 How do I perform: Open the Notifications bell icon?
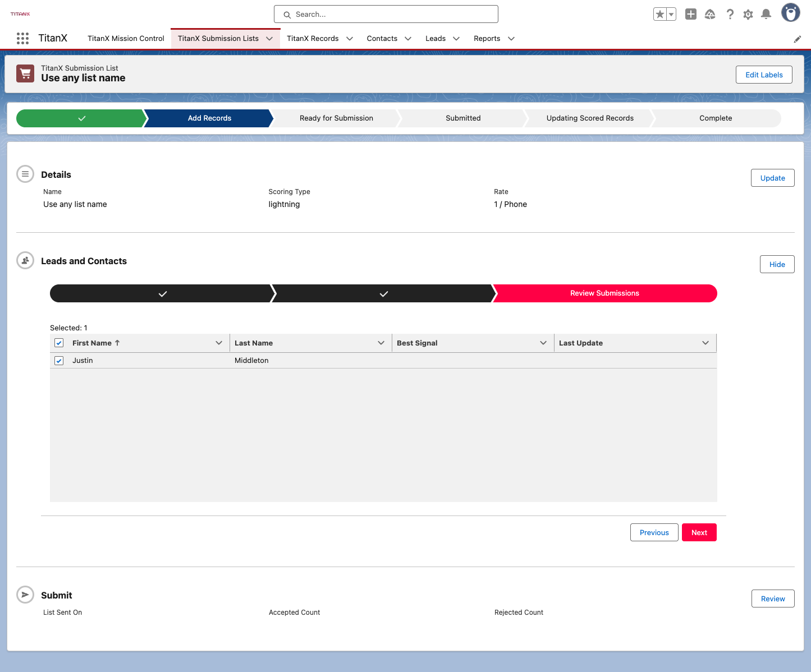coord(766,14)
